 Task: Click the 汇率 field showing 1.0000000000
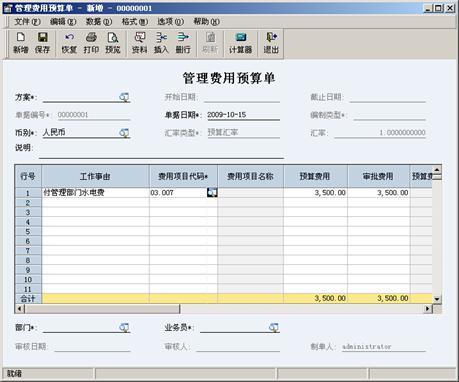380,133
